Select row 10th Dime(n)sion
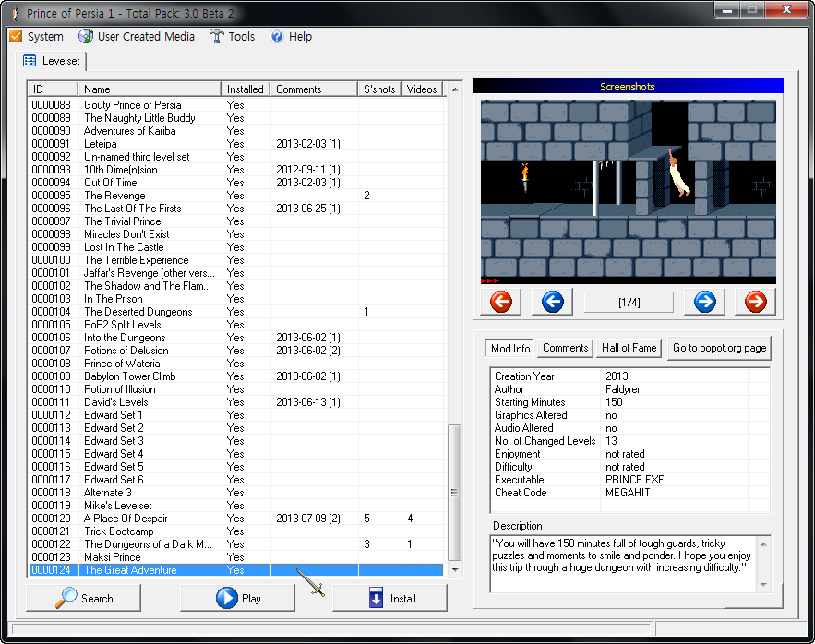Viewport: 815px width, 644px height. click(235, 170)
